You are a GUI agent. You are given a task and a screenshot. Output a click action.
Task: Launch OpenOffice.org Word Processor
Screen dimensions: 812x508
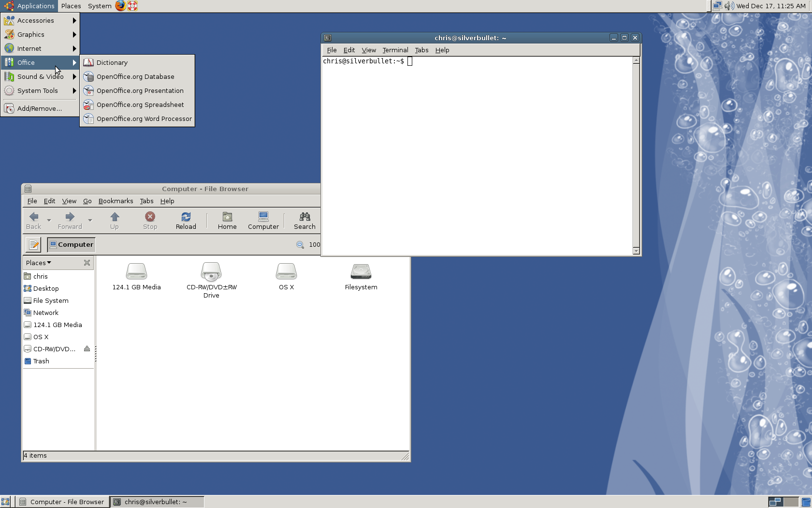(137, 119)
